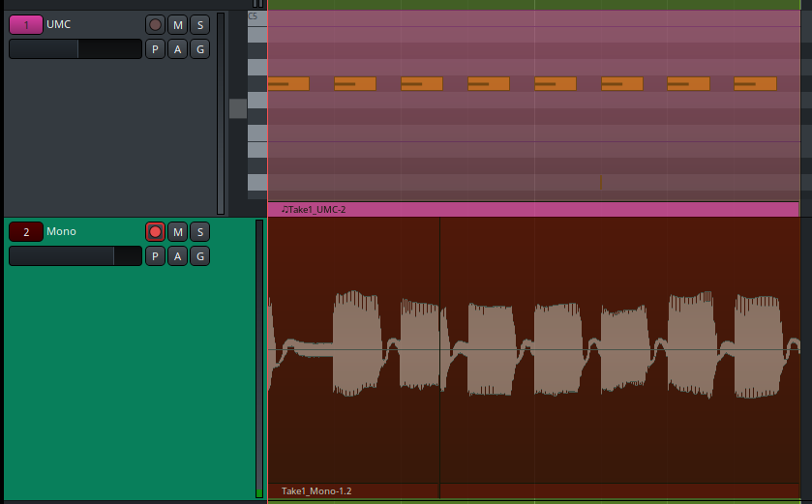
Task: Arm the UMC track for recording
Action: click(155, 25)
